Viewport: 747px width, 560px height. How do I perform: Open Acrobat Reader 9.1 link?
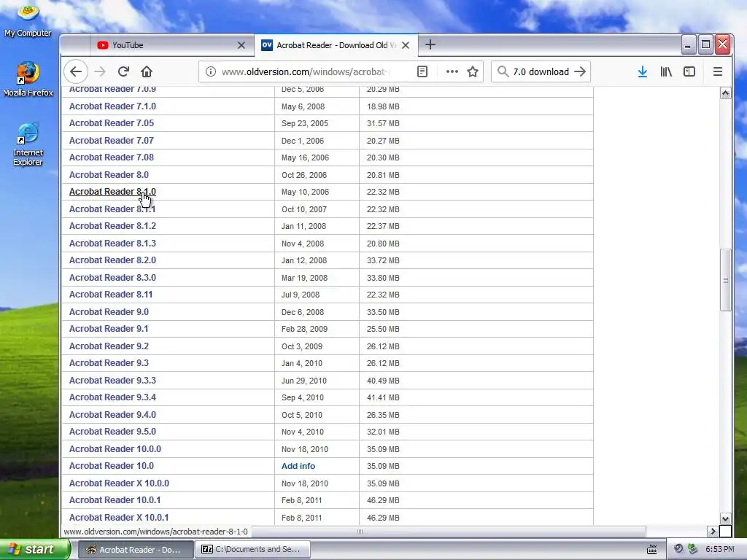pyautogui.click(x=109, y=329)
